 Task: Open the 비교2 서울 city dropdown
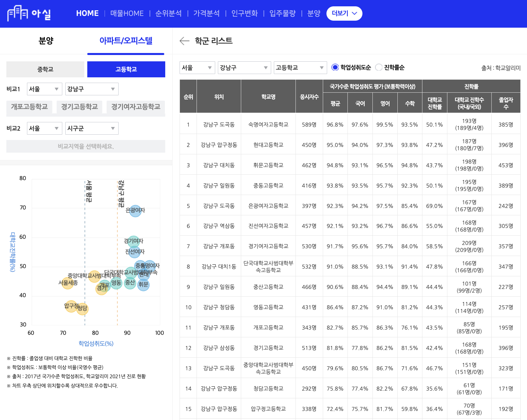click(44, 128)
